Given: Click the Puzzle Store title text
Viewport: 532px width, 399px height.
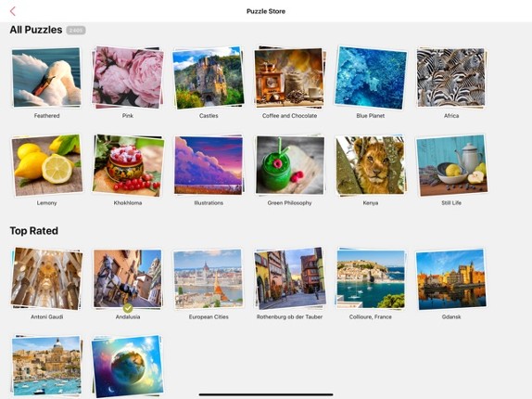Looking at the screenshot, I should tap(266, 11).
